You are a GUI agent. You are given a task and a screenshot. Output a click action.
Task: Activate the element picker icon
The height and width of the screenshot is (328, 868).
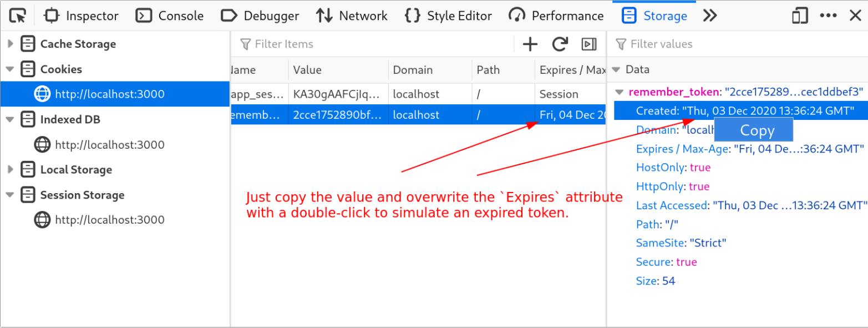click(x=18, y=16)
